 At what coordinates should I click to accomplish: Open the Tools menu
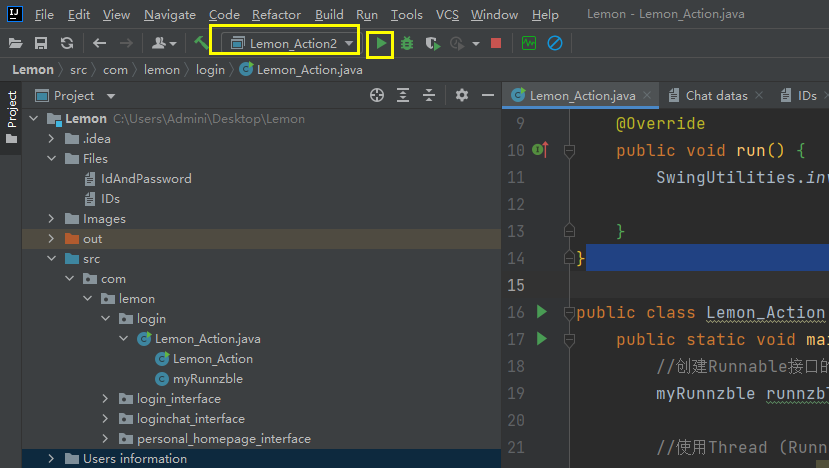pos(407,15)
